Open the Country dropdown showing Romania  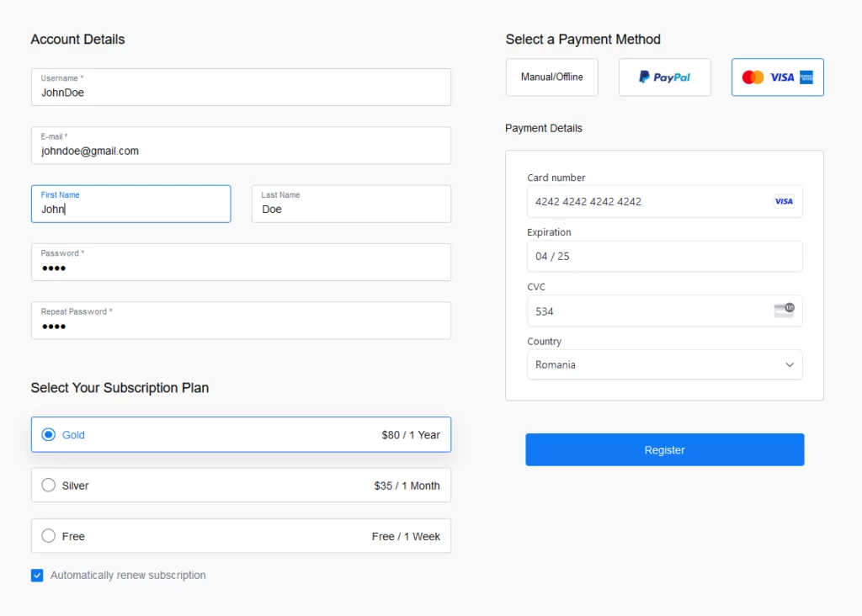pyautogui.click(x=665, y=364)
